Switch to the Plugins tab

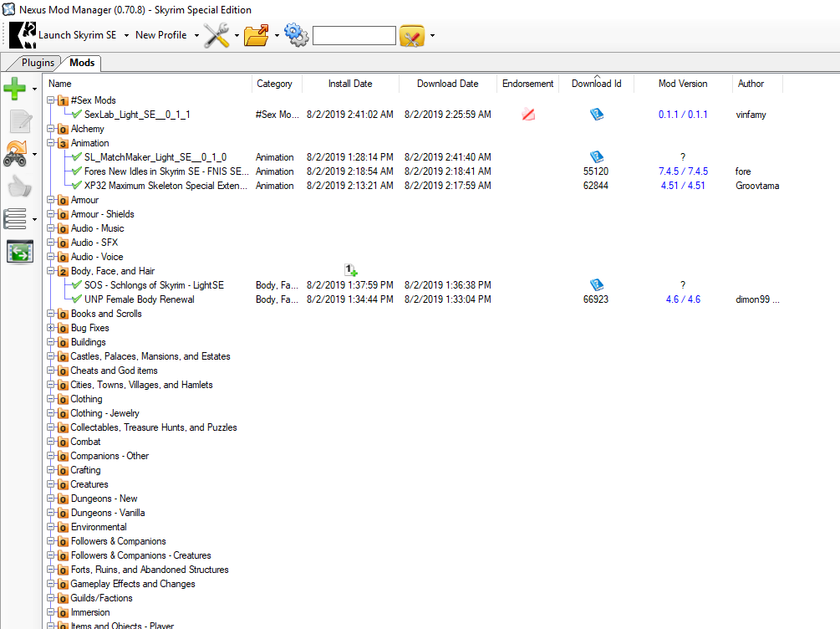pos(38,63)
